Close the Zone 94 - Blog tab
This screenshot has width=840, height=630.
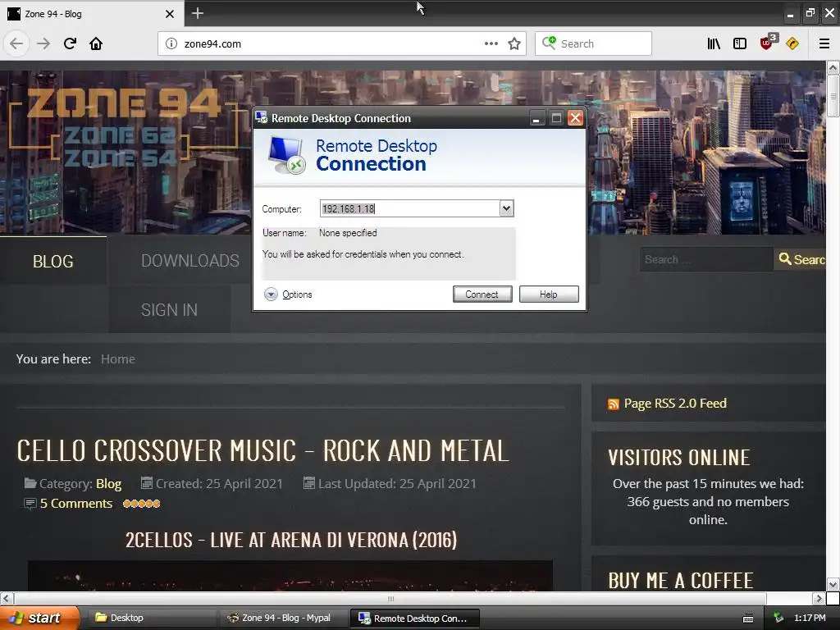click(x=169, y=14)
